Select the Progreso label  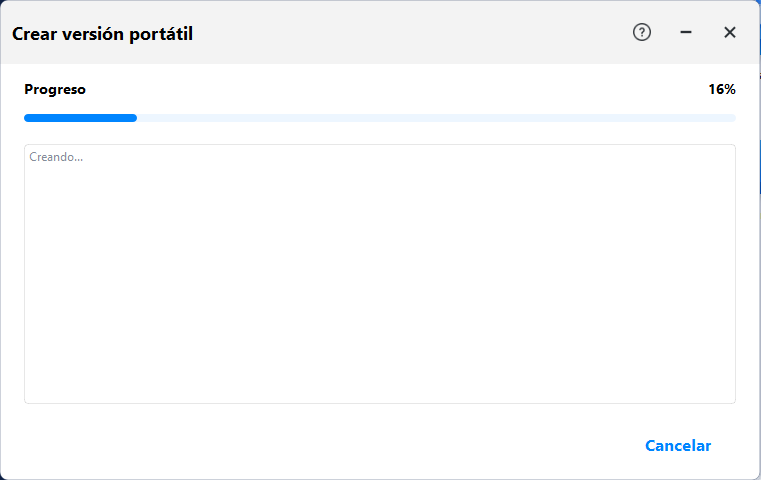pyautogui.click(x=55, y=89)
